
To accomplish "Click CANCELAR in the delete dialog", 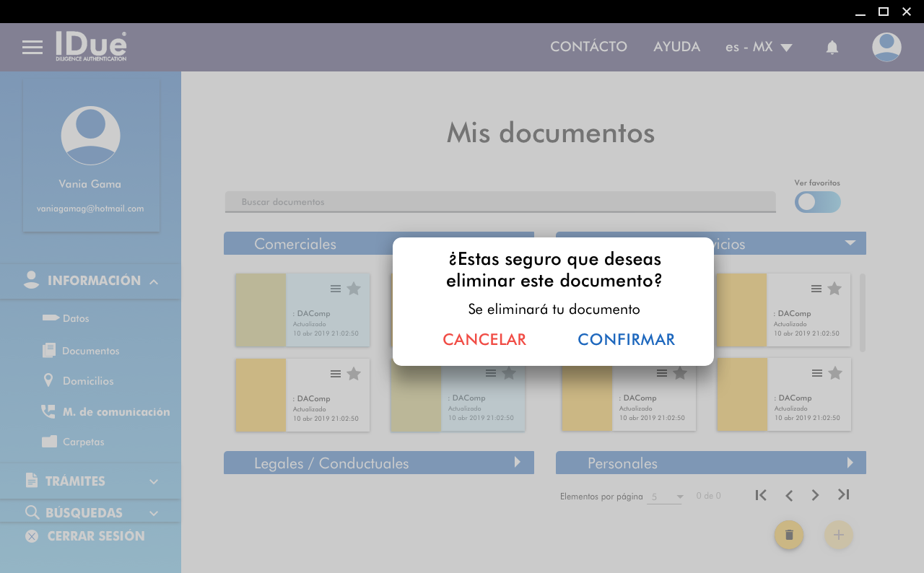I will 484,340.
